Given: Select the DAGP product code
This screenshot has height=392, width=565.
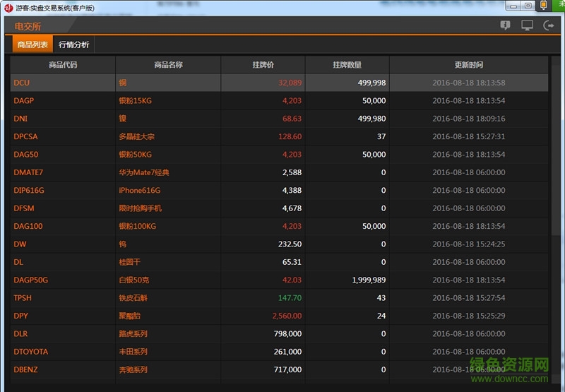Looking at the screenshot, I should point(24,100).
